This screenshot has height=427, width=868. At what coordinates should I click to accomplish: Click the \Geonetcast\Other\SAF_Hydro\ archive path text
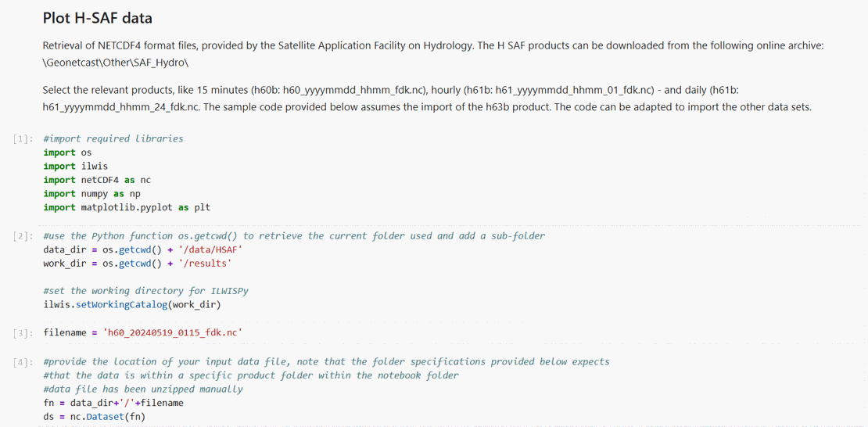(x=116, y=62)
